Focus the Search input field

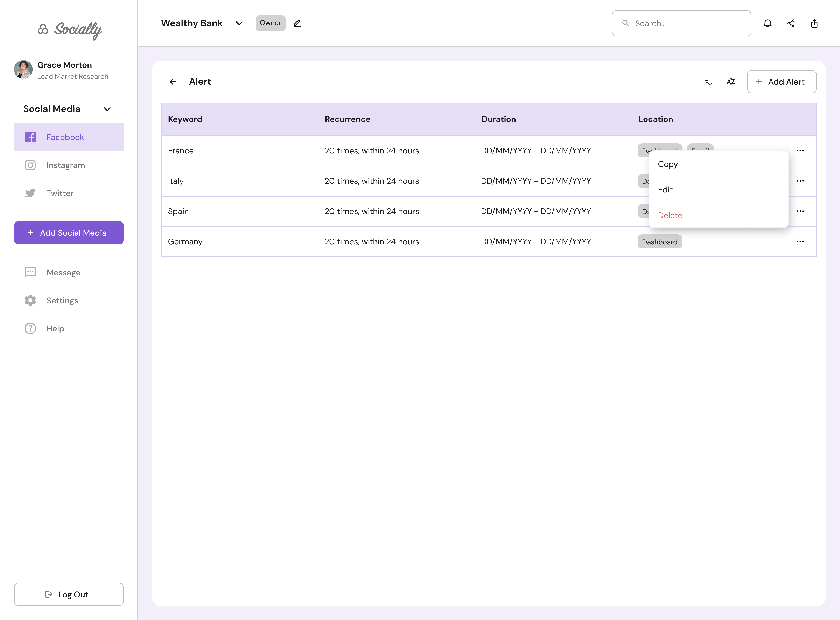click(x=687, y=23)
